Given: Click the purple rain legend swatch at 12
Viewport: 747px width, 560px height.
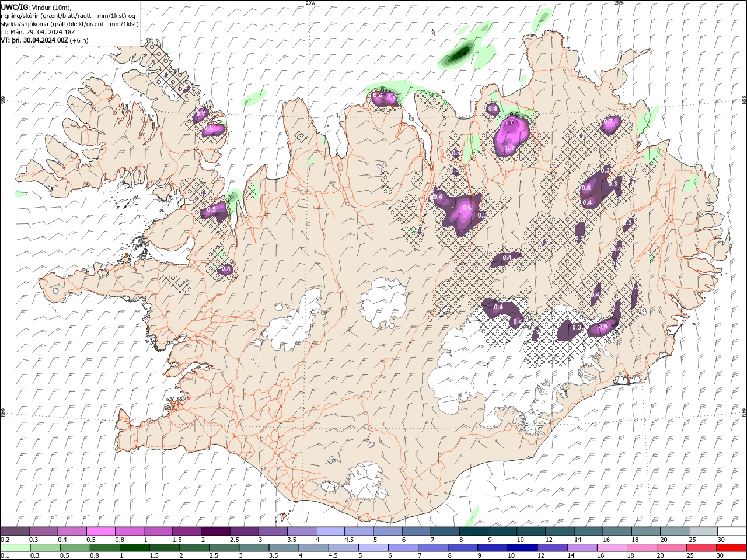Looking at the screenshot, I should (x=551, y=548).
